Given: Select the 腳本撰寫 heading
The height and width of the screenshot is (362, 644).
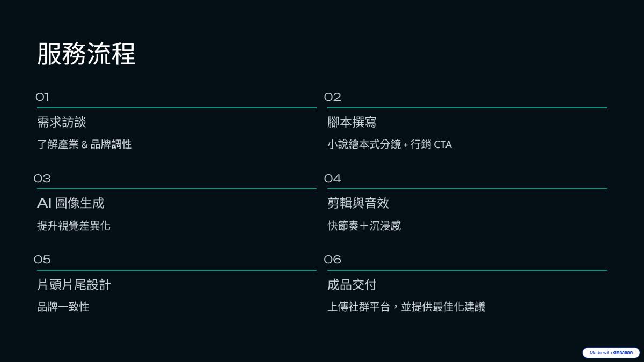Looking at the screenshot, I should pyautogui.click(x=352, y=122).
